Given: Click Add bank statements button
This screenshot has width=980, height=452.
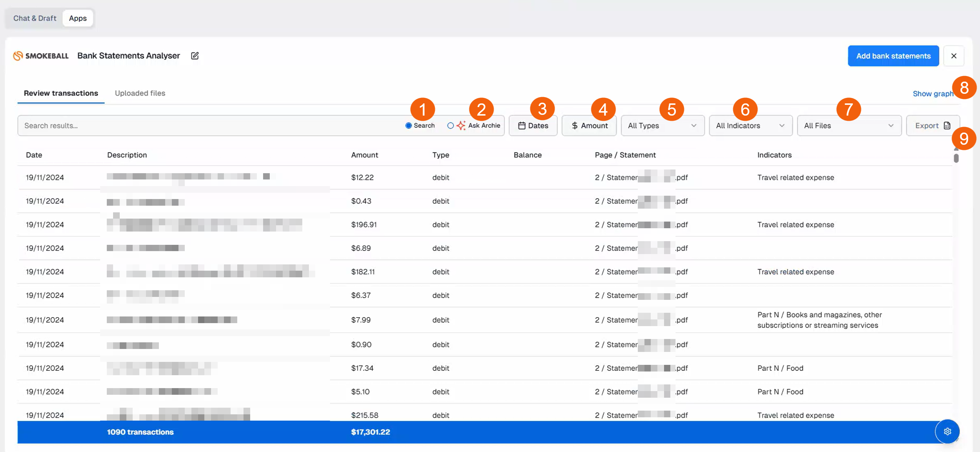Looking at the screenshot, I should 893,56.
